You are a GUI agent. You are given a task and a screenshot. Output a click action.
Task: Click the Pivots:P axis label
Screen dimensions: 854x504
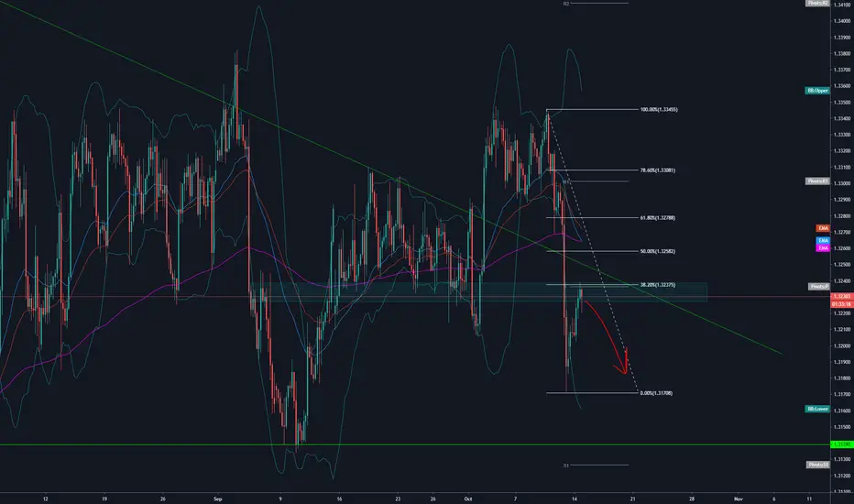click(819, 287)
